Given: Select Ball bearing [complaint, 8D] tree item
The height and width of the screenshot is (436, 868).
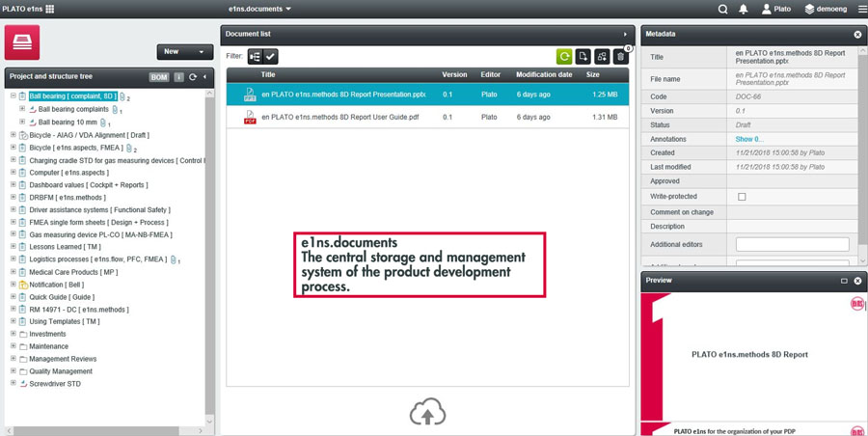Looking at the screenshot, I should [x=73, y=96].
